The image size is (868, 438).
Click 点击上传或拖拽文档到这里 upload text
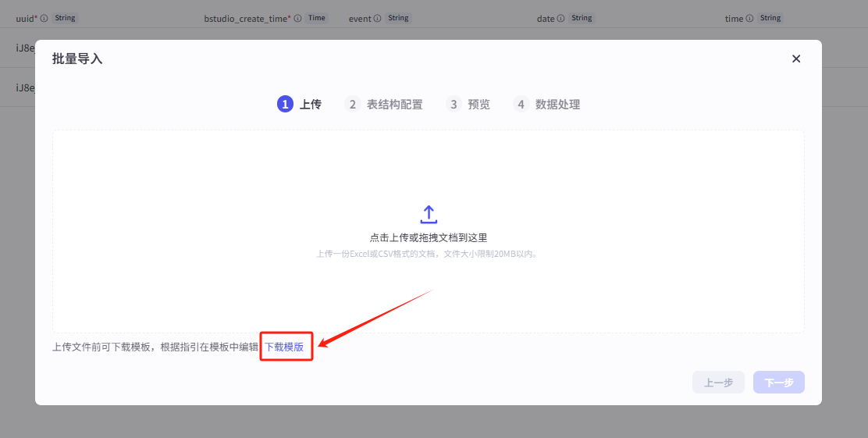pos(429,237)
